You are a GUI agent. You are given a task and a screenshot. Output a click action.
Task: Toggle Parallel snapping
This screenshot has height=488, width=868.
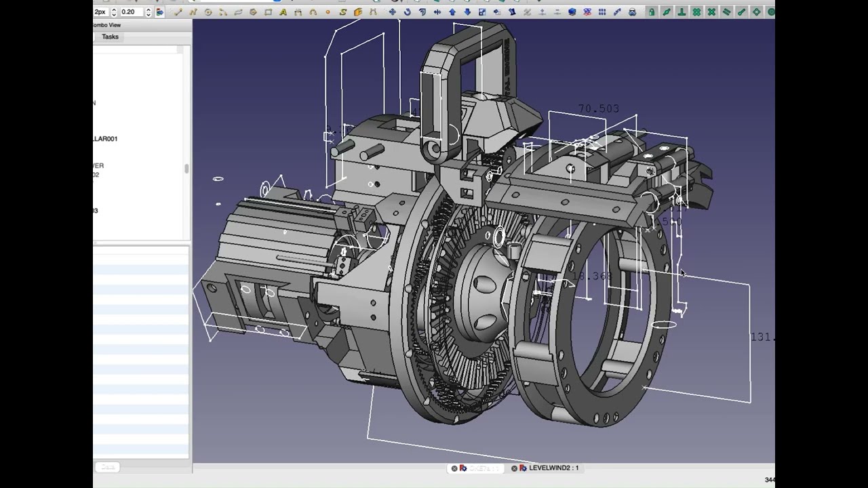(x=726, y=12)
